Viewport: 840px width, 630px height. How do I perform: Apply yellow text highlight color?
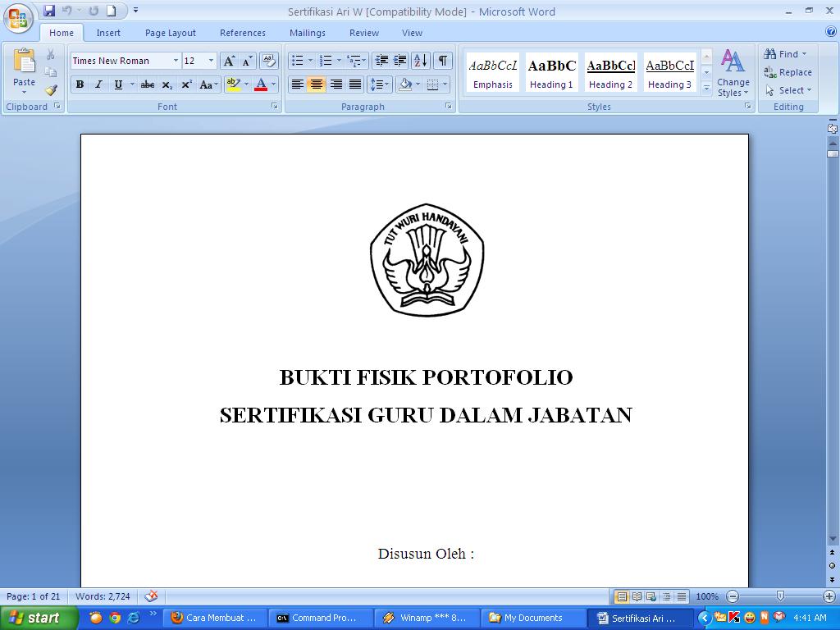tap(234, 84)
